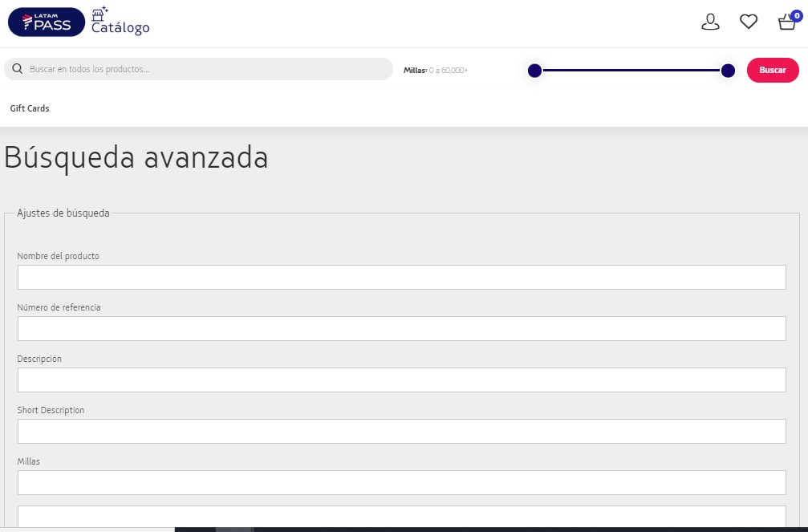Click the minimum miles slider handle
The height and width of the screenshot is (532, 808).
534,71
